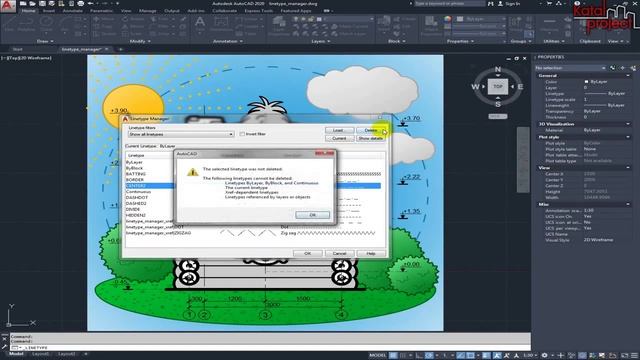This screenshot has height=360, width=640.
Task: Click the Measure icon in Utilities panel
Action: click(550, 24)
